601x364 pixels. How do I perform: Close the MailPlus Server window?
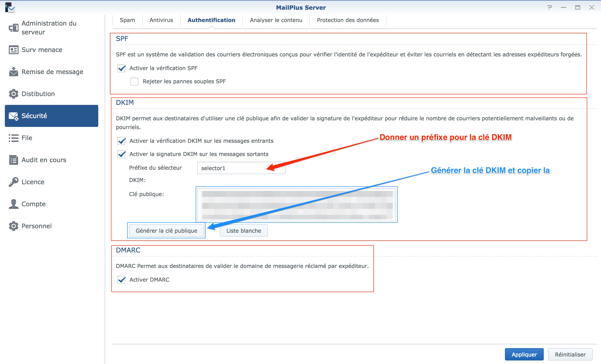coord(592,7)
